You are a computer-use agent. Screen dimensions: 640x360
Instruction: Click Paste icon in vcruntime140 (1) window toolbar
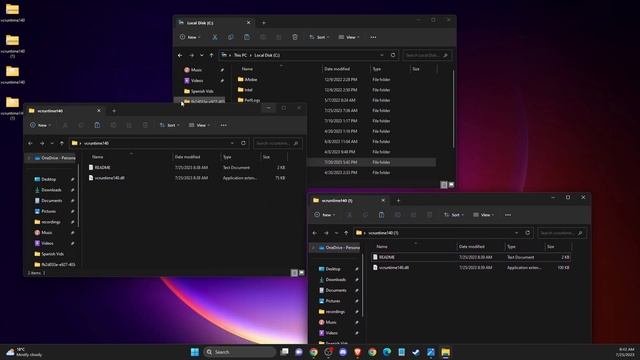tap(381, 215)
